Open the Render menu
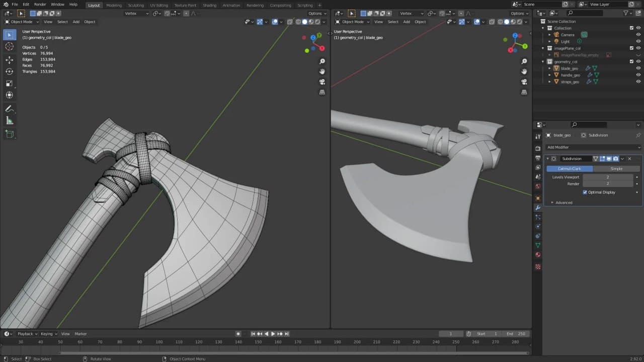 point(40,5)
